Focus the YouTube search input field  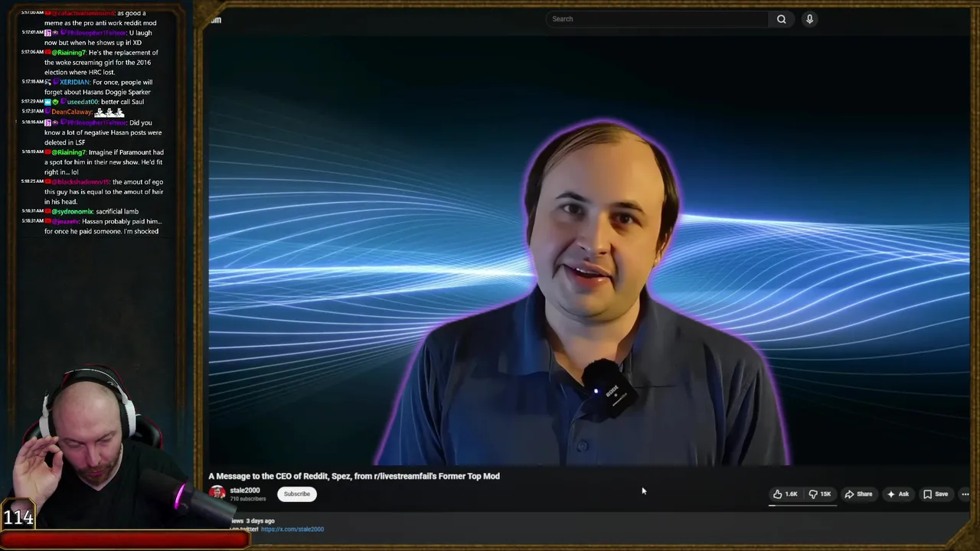(x=658, y=19)
